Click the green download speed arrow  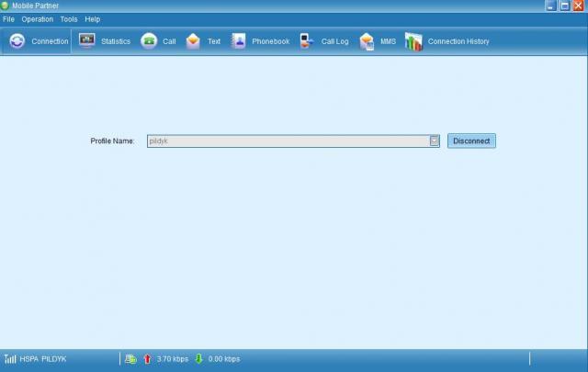(198, 358)
